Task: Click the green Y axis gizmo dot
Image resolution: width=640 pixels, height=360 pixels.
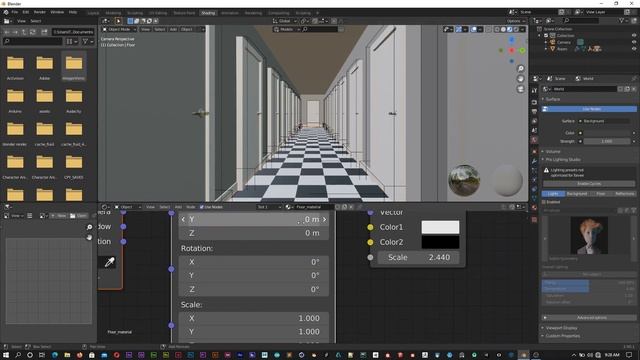Action: 522,50
